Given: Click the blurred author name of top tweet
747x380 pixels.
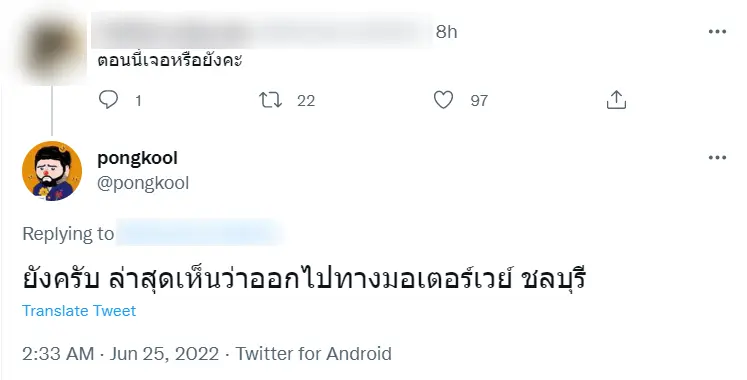Looking at the screenshot, I should tap(262, 31).
